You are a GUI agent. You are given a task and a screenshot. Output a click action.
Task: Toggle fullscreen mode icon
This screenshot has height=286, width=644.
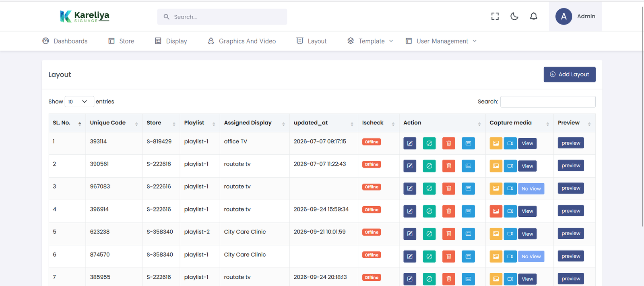tap(495, 16)
